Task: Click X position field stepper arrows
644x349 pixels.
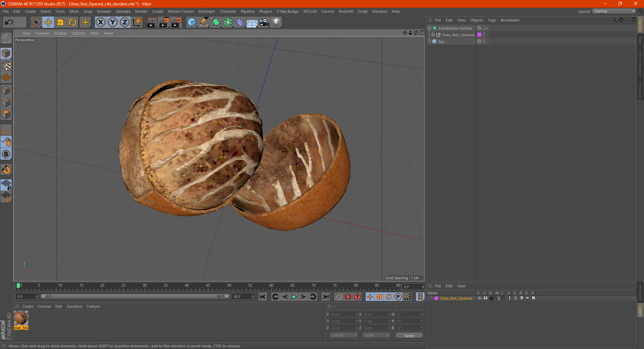Action: click(x=357, y=314)
